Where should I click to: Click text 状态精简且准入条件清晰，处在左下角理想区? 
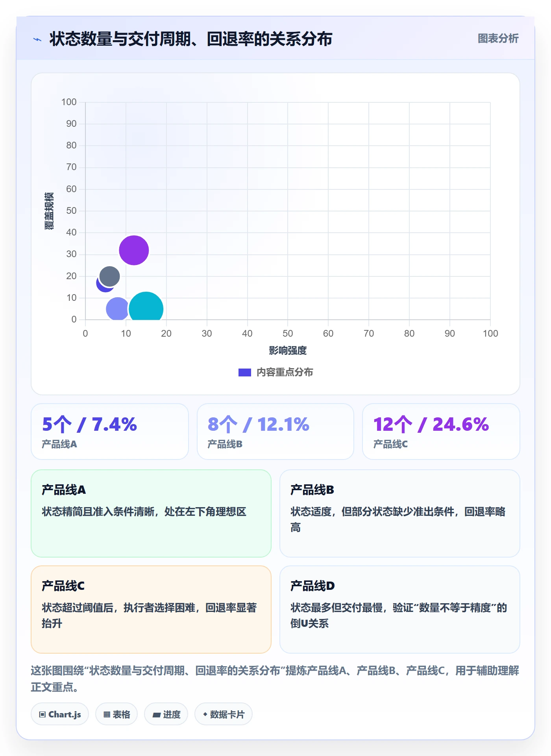tap(144, 511)
